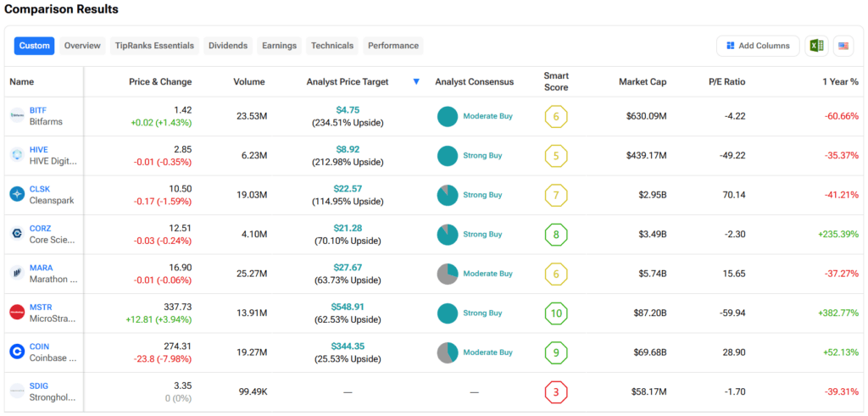Click the US flag market icon
This screenshot has height=416, width=868.
(x=843, y=46)
